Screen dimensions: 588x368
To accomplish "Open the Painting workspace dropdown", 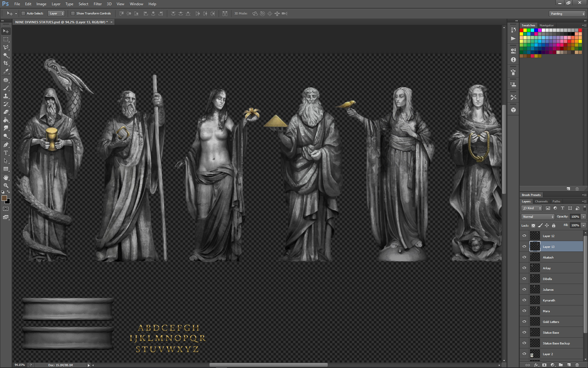I will 567,14.
